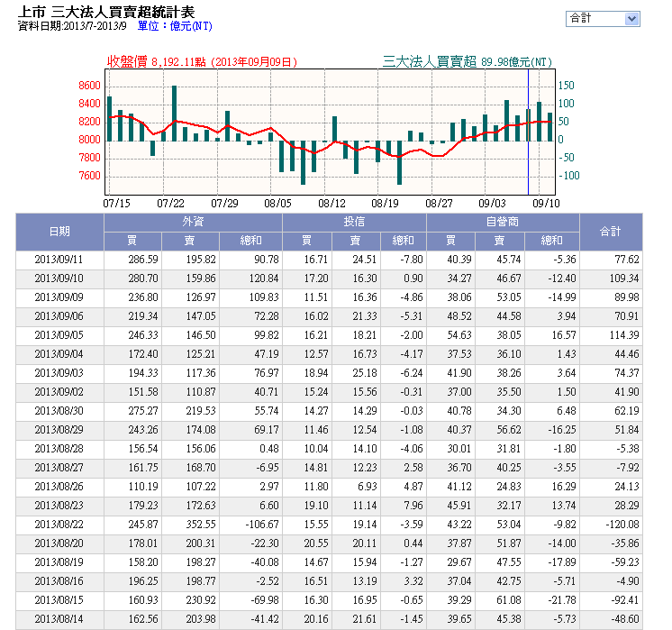Image resolution: width=672 pixels, height=630 pixels.
Task: Select the date cell 2013/09/04
Action: (59, 354)
